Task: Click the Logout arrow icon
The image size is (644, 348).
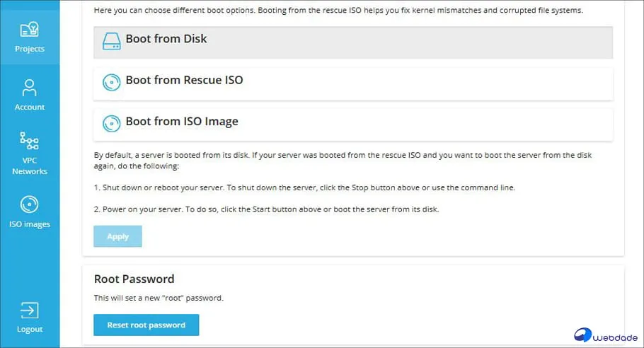Action: pos(30,311)
